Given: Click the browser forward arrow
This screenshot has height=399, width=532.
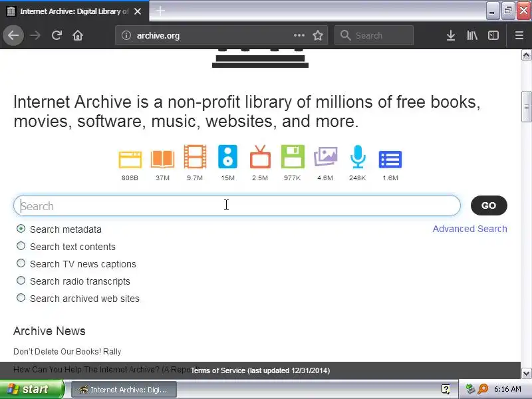Looking at the screenshot, I should pos(35,35).
